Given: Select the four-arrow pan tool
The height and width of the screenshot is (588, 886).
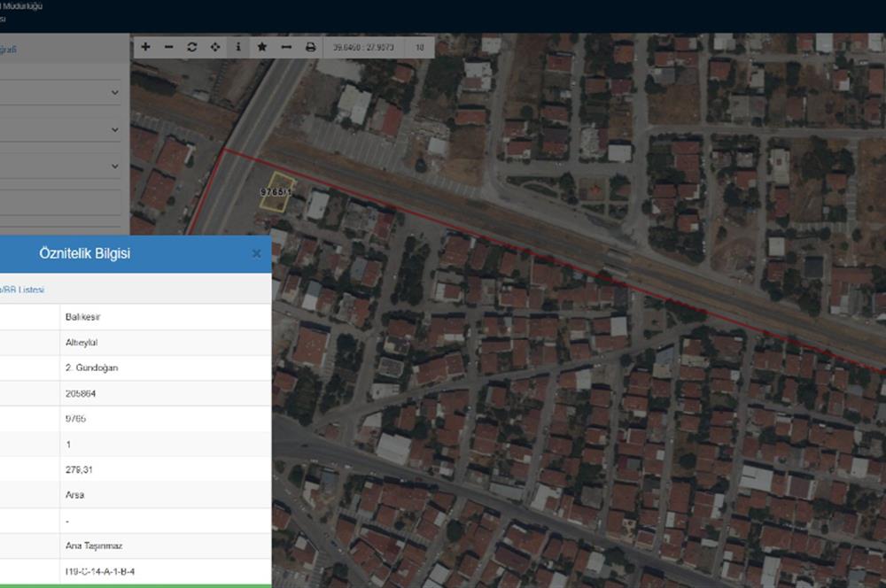Looking at the screenshot, I should pyautogui.click(x=215, y=47).
